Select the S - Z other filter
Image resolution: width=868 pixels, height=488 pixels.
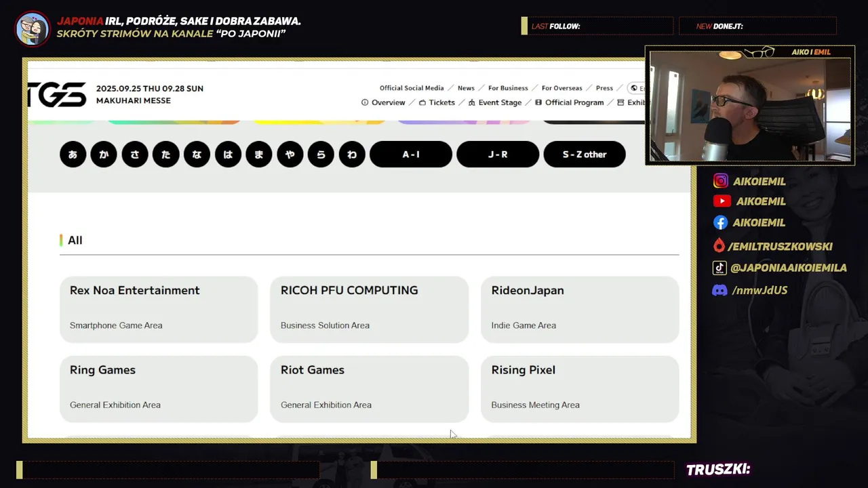(x=585, y=155)
